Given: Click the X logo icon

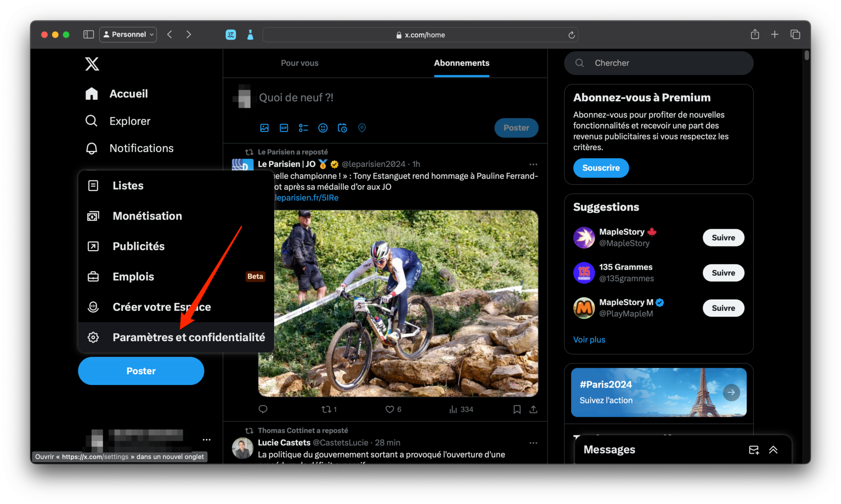Looking at the screenshot, I should click(x=92, y=64).
